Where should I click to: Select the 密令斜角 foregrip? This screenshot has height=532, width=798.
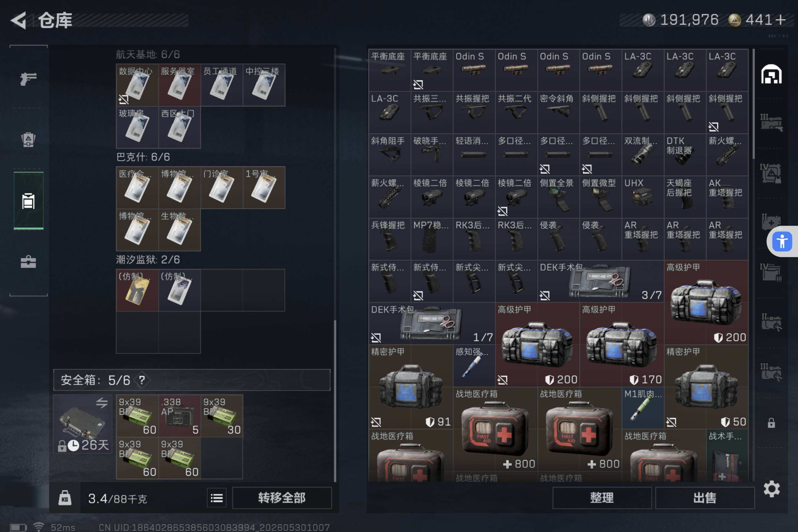point(559,112)
